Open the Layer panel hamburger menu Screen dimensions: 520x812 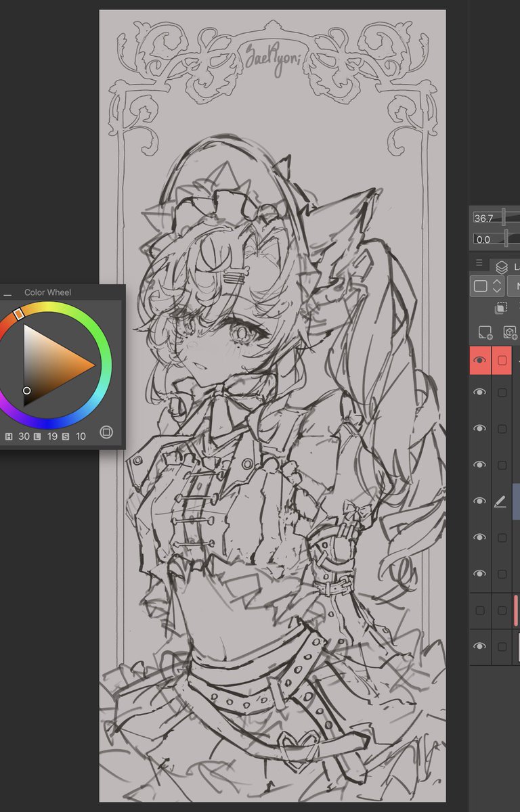click(x=479, y=263)
